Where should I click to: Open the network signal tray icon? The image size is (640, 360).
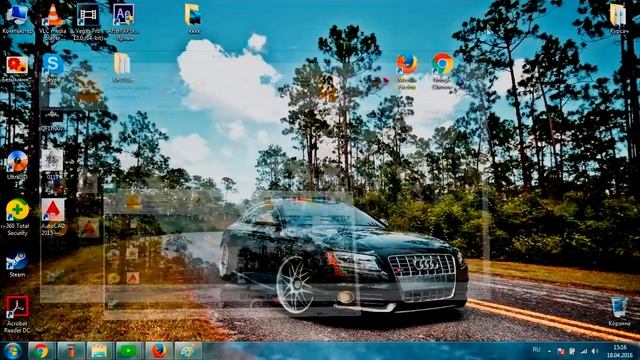(584, 351)
